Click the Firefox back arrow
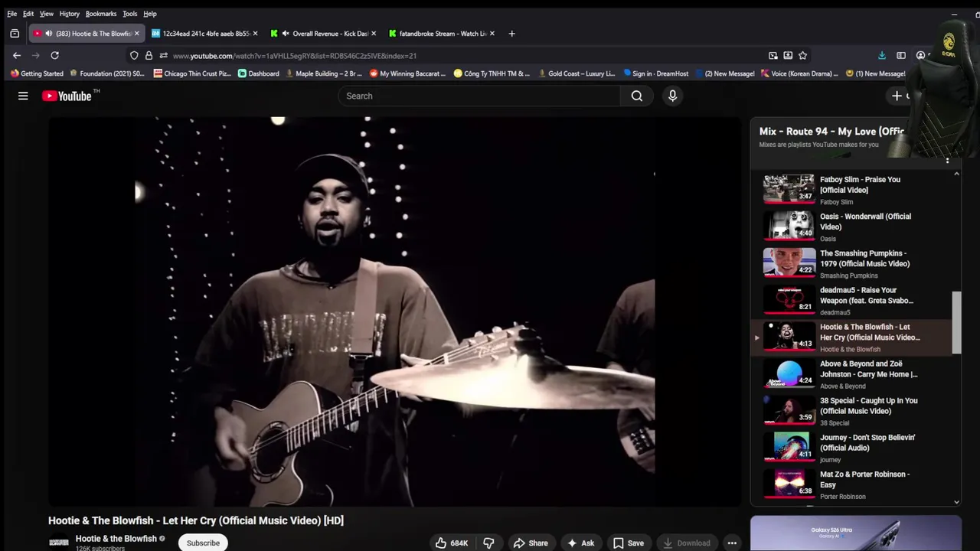980x551 pixels. 17,55
